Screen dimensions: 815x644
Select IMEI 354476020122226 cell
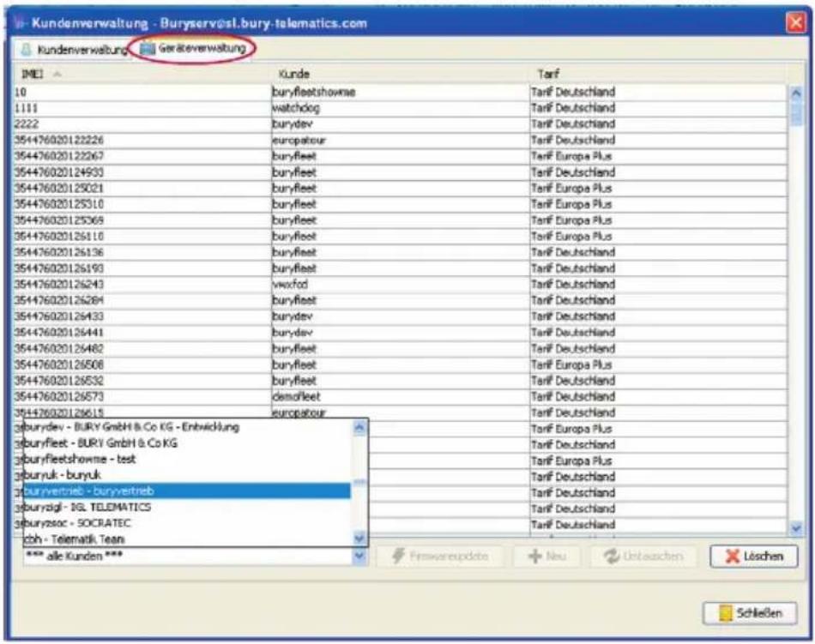tap(142, 141)
